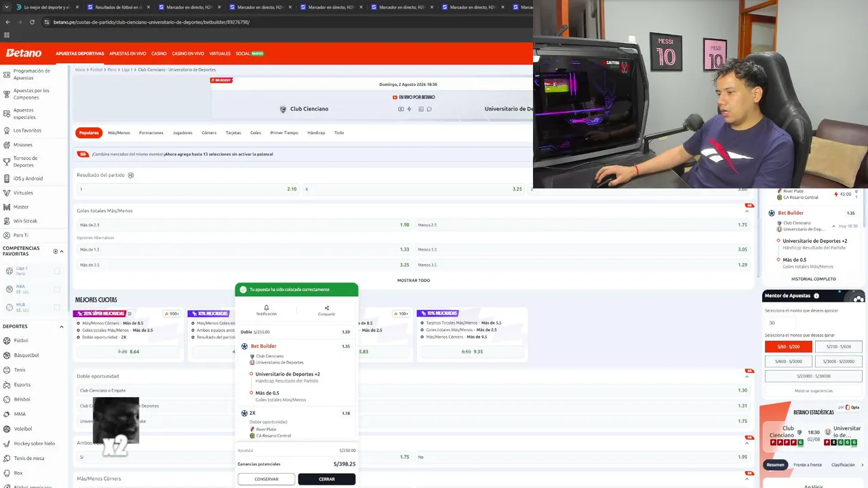Click the add icon beside Competencias Favoritas
Image resolution: width=868 pixels, height=488 pixels.
coord(56,251)
